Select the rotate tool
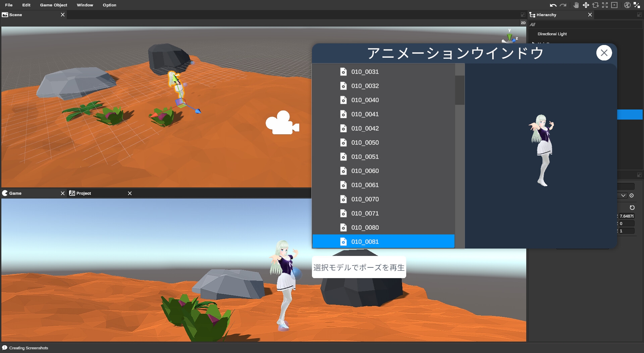 595,5
